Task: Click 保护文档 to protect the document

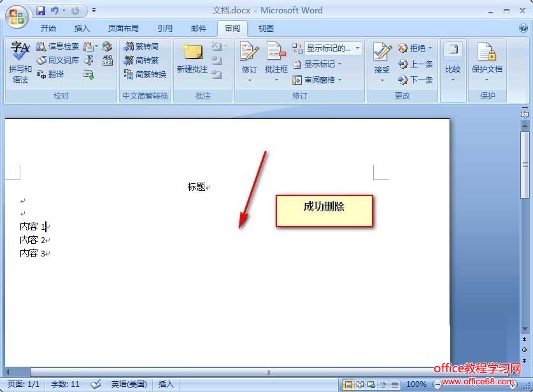Action: (488, 60)
